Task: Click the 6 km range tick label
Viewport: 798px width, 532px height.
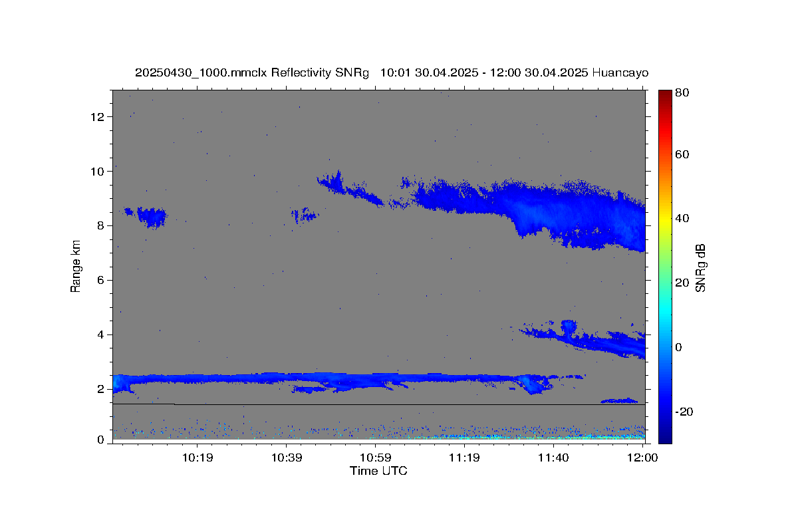Action: coord(100,281)
